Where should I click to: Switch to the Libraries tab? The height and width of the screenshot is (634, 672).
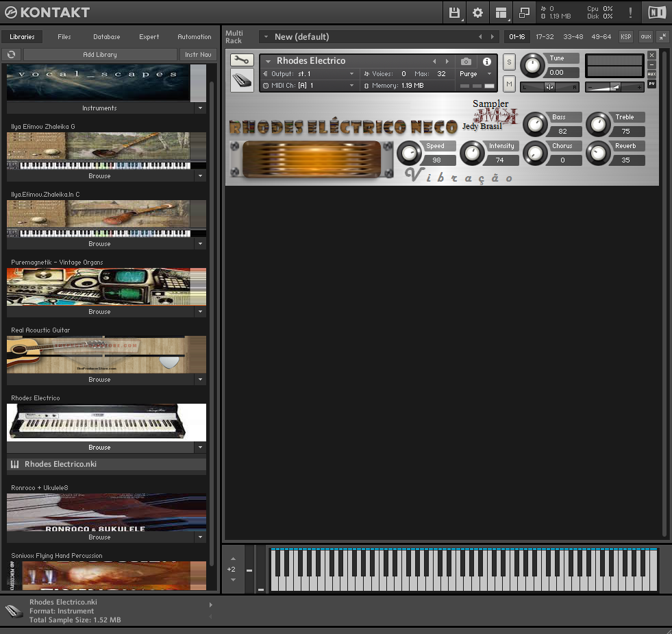point(23,37)
